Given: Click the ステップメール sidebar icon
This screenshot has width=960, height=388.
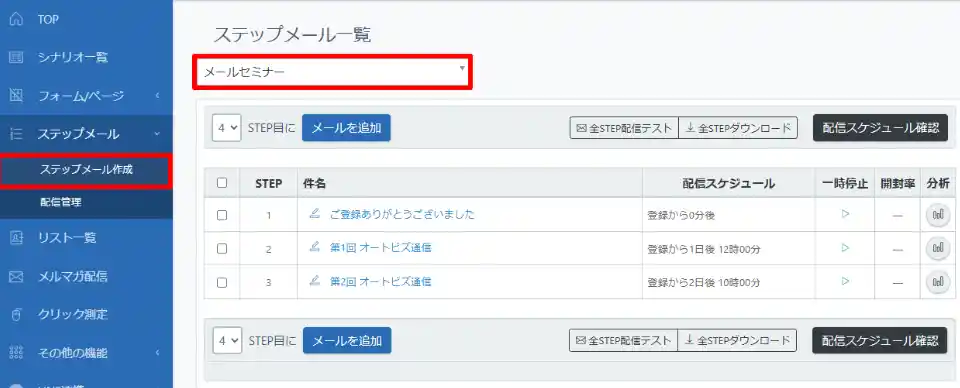Looking at the screenshot, I should click(17, 134).
